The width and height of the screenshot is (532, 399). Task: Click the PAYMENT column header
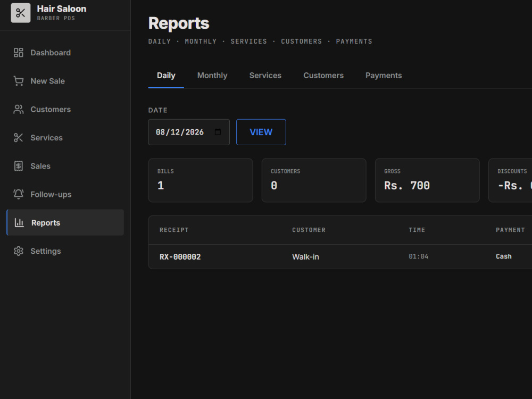tap(510, 230)
